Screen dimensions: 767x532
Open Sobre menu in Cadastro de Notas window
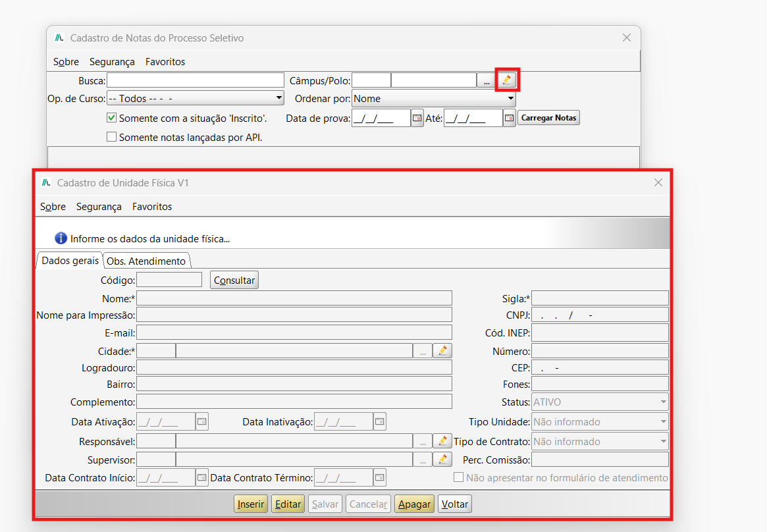pos(66,62)
